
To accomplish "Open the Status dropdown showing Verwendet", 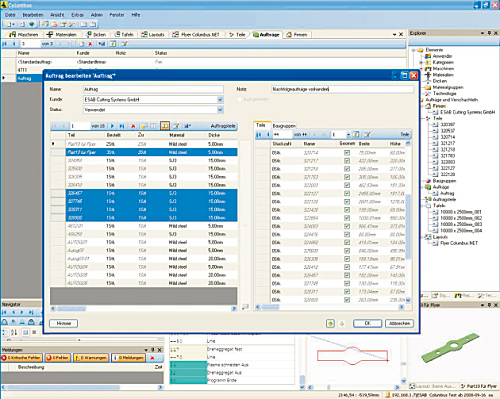I will pyautogui.click(x=220, y=110).
